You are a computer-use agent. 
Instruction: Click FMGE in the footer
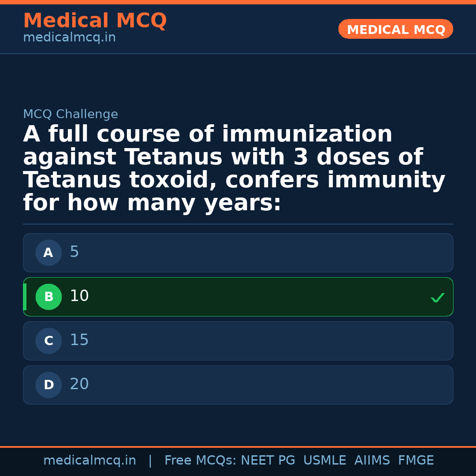pos(416,461)
